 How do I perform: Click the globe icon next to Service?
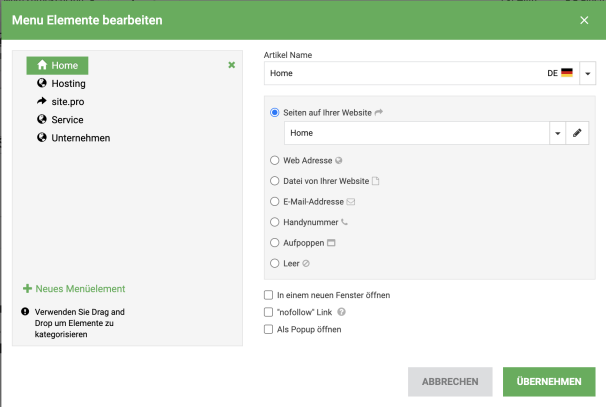click(42, 119)
